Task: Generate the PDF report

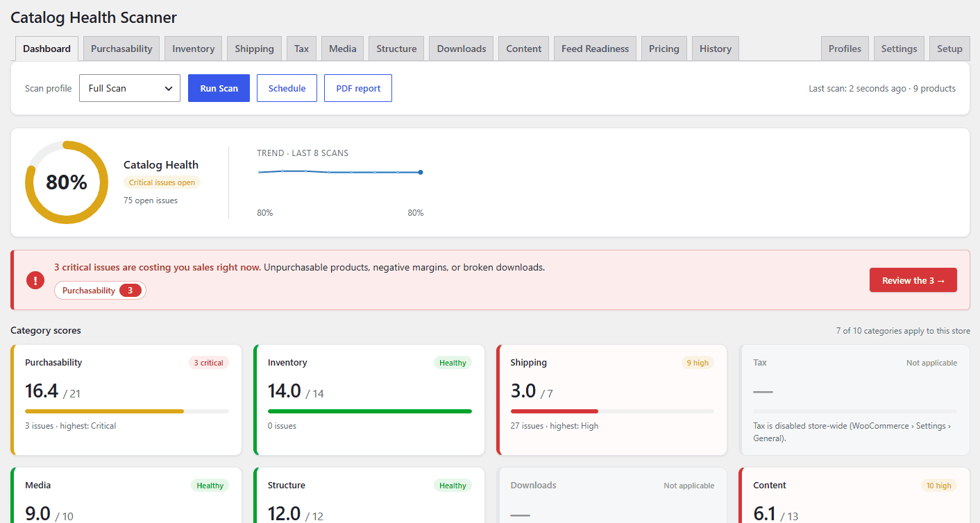Action: click(x=358, y=88)
